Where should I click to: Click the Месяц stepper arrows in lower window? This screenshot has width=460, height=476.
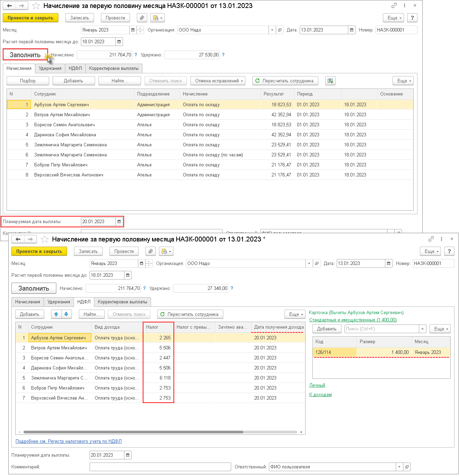149,264
